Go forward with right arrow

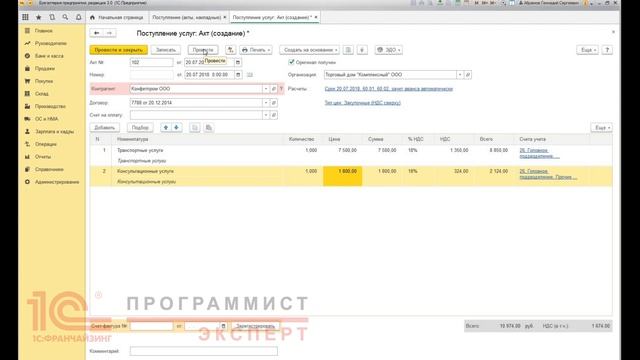pos(109,33)
